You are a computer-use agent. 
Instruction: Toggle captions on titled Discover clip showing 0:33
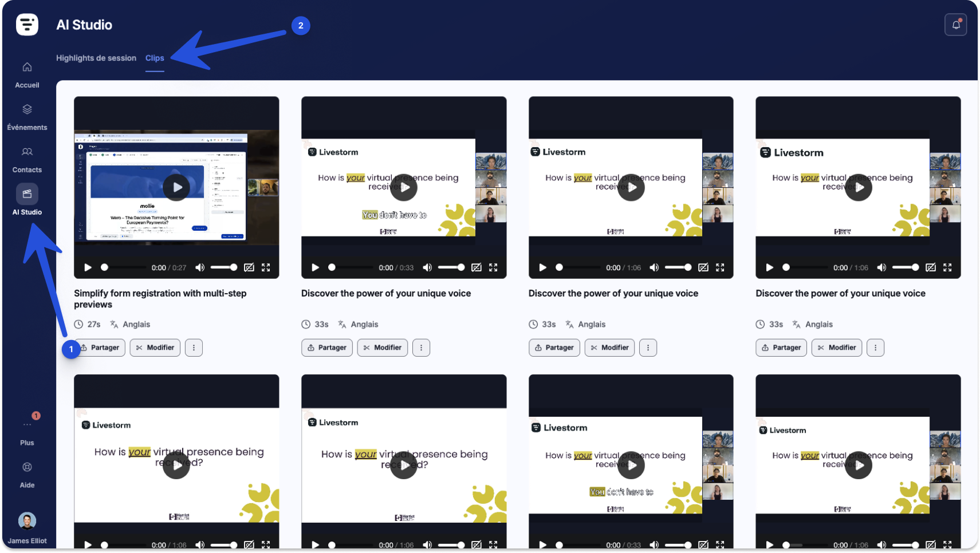point(477,267)
